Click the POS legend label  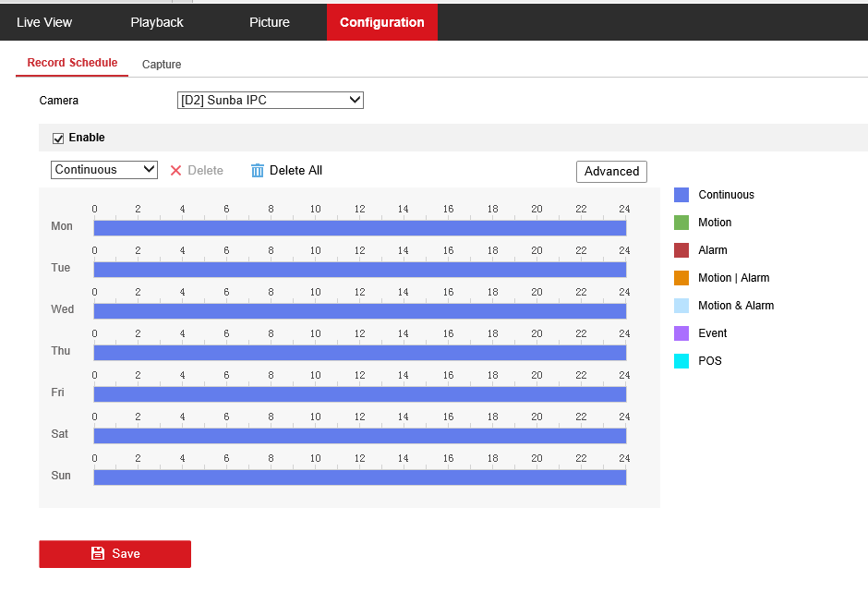[710, 360]
